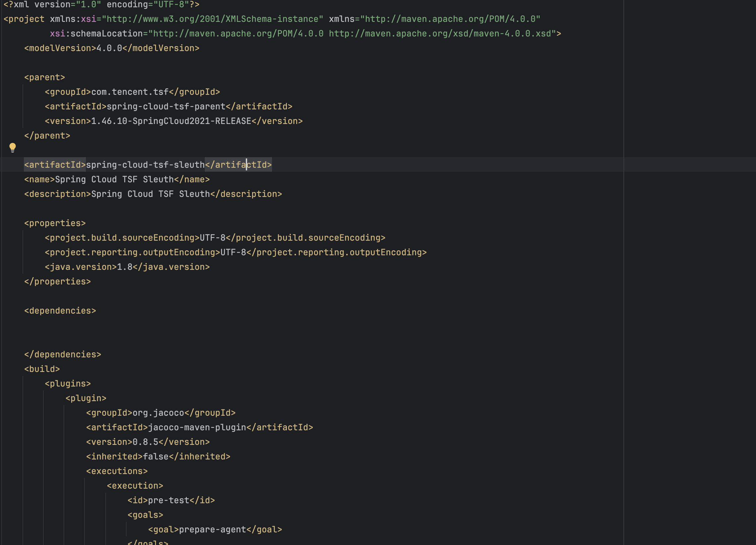
Task: Click the closing dependencies tag
Action: point(63,355)
